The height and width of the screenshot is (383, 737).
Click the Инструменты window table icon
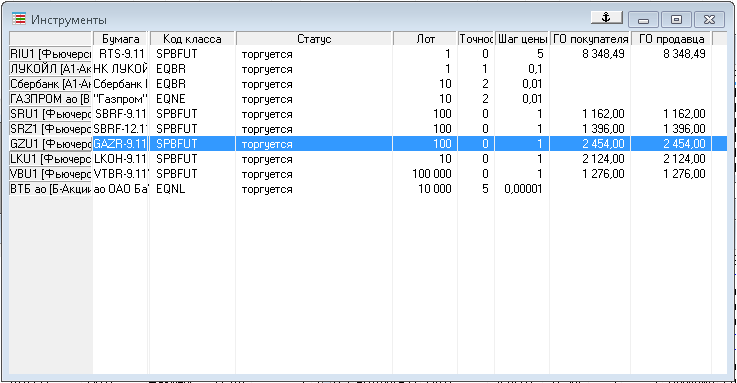(x=19, y=19)
